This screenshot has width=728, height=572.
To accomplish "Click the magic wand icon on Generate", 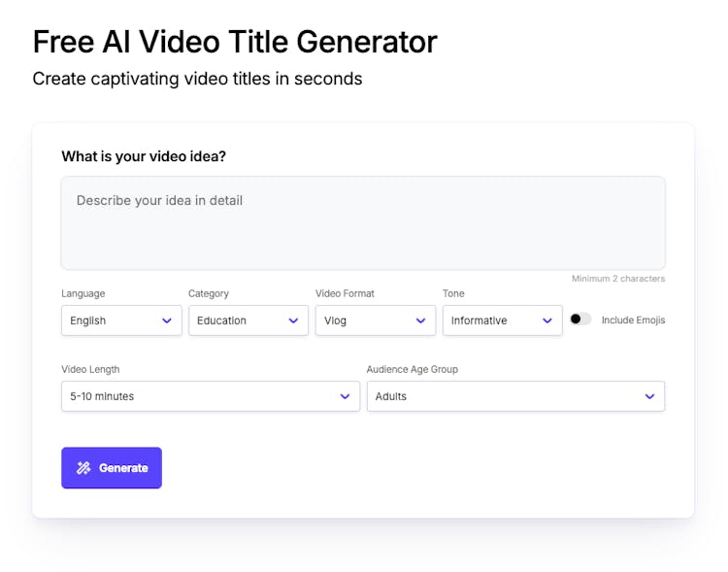I will coord(83,468).
